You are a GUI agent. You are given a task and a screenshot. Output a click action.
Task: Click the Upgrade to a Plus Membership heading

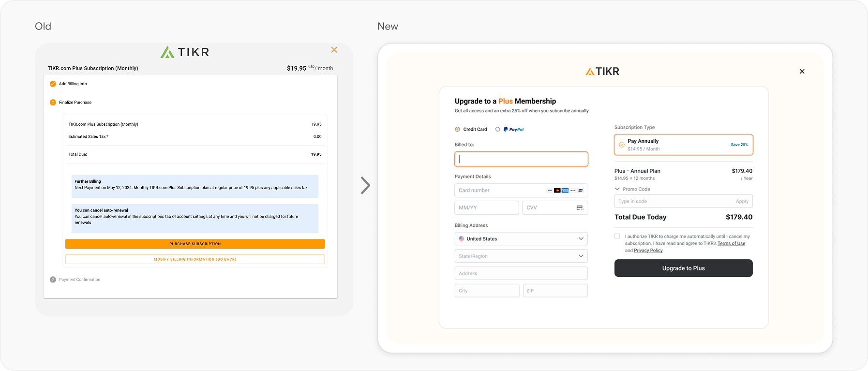pyautogui.click(x=505, y=101)
